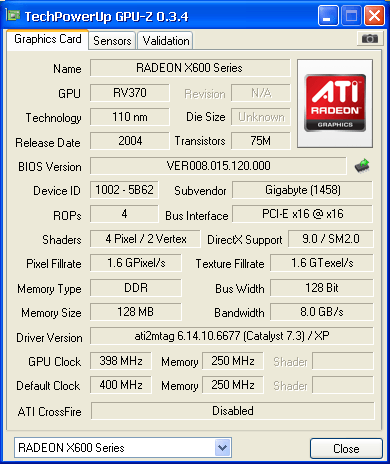Click the Texture Fillrate field 1.6 GTexel/s
The height and width of the screenshot is (464, 390).
[322, 263]
